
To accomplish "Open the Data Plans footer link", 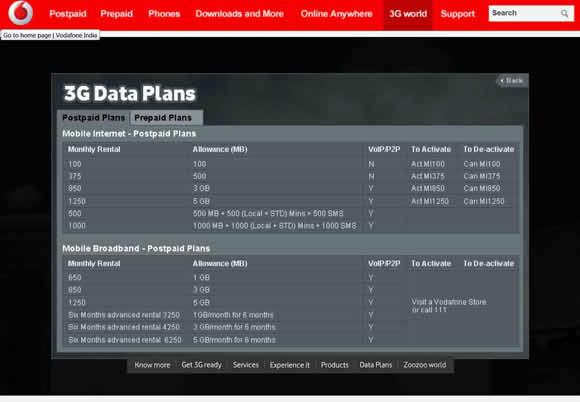I will click(x=375, y=365).
